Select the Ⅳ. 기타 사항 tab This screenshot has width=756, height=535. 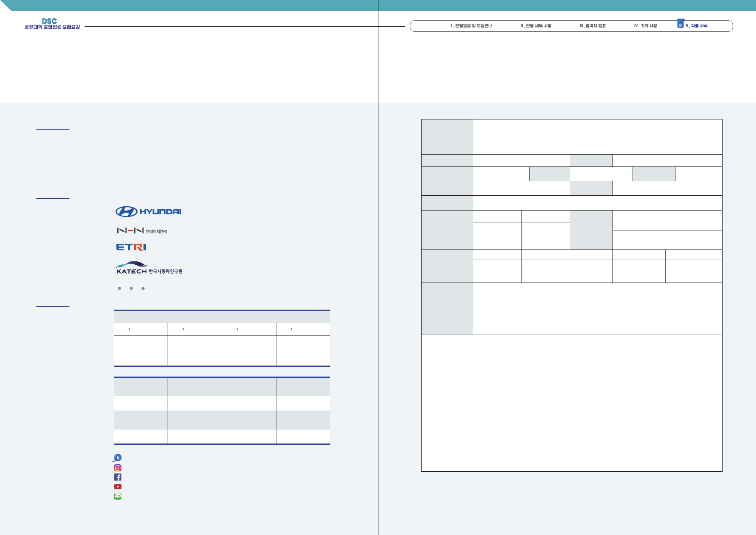click(646, 26)
